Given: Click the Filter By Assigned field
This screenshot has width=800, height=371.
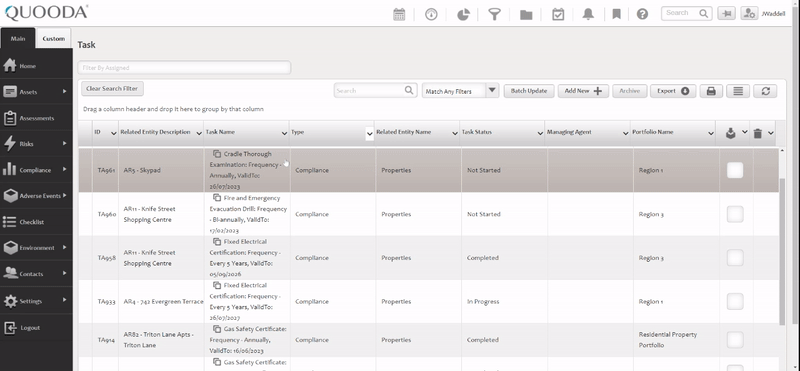Looking at the screenshot, I should pos(184,67).
